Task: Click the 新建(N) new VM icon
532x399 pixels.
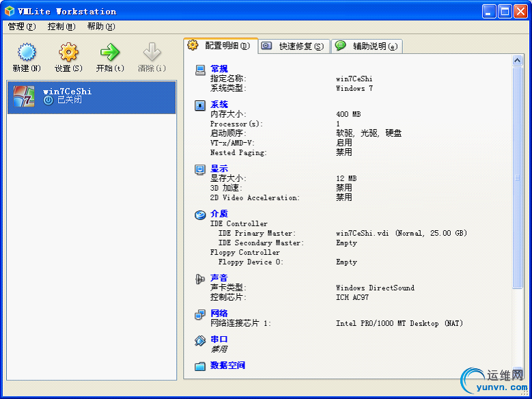Action: (x=27, y=52)
